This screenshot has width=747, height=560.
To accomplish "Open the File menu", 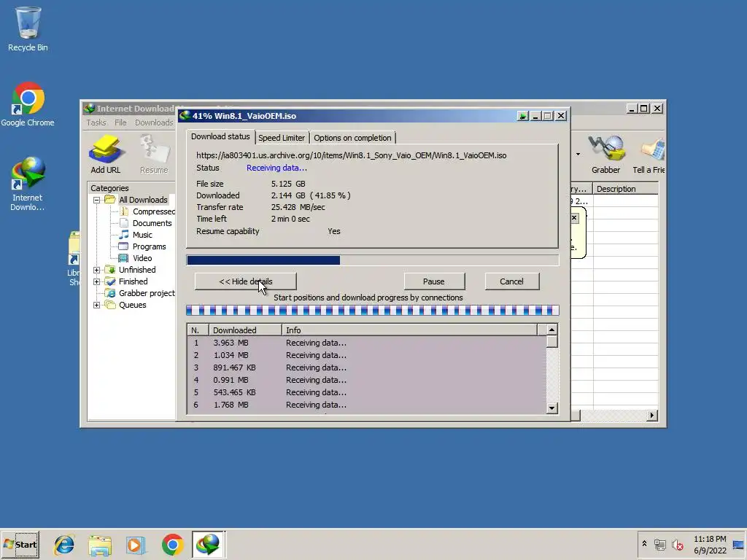I will click(120, 122).
